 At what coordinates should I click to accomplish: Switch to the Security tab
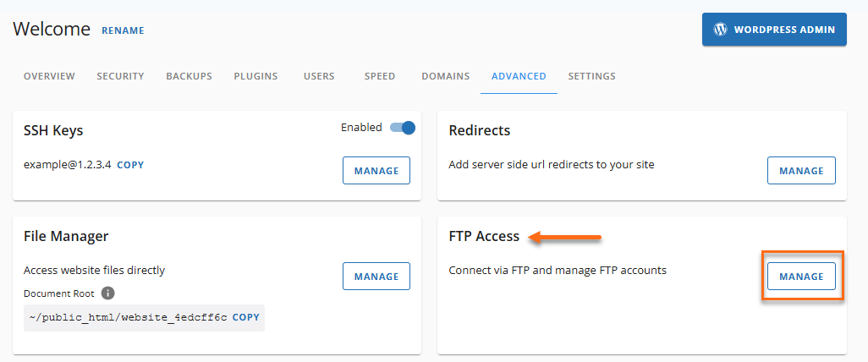click(x=120, y=76)
